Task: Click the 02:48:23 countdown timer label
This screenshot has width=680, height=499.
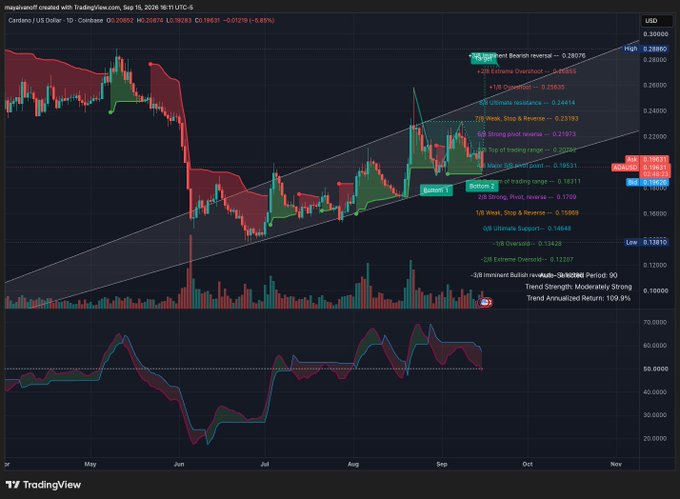Action: (x=655, y=174)
